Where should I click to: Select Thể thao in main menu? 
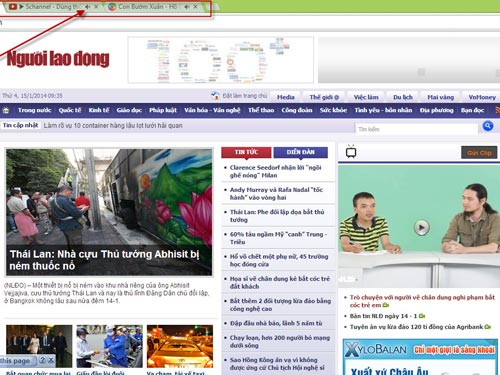(261, 110)
